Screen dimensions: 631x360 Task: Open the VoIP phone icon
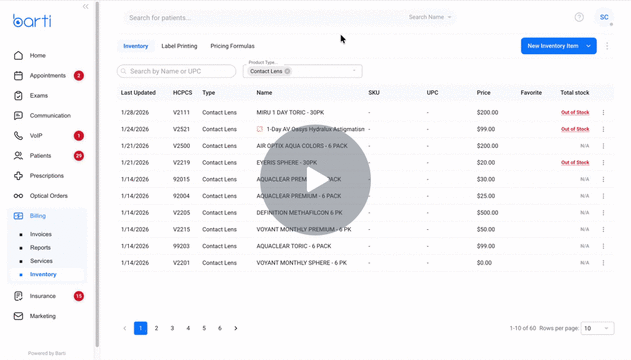click(x=18, y=136)
